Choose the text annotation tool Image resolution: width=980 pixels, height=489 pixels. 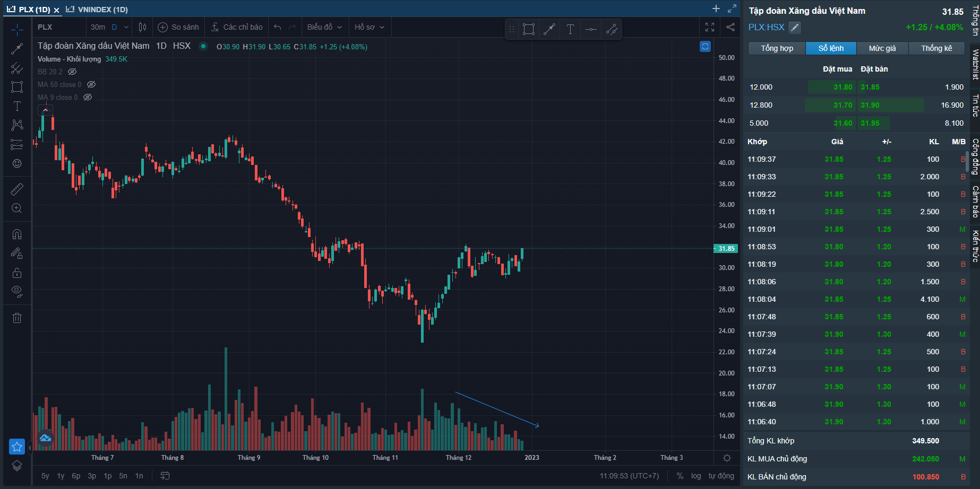coord(17,106)
